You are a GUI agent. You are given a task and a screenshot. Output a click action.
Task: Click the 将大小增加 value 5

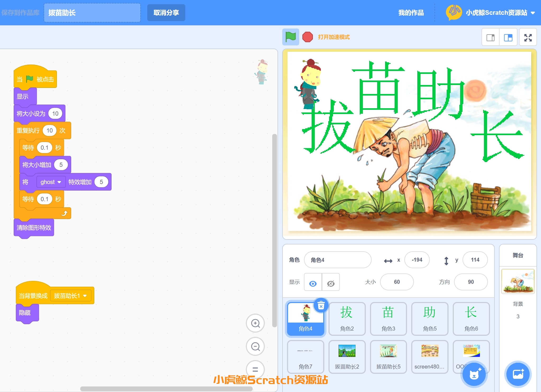click(x=61, y=165)
